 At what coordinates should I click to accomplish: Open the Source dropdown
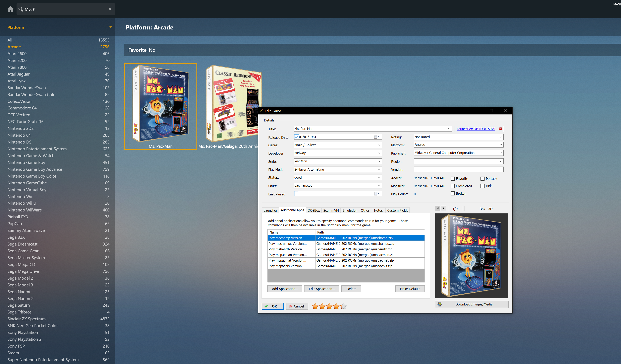click(x=379, y=186)
